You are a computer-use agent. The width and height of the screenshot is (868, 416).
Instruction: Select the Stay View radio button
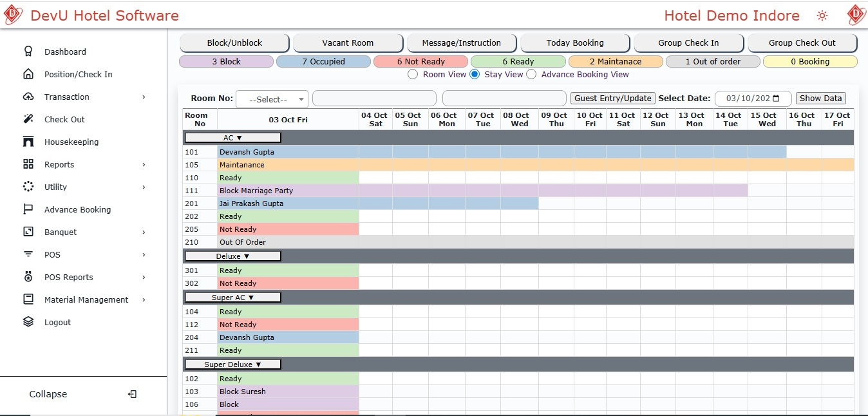coord(475,75)
